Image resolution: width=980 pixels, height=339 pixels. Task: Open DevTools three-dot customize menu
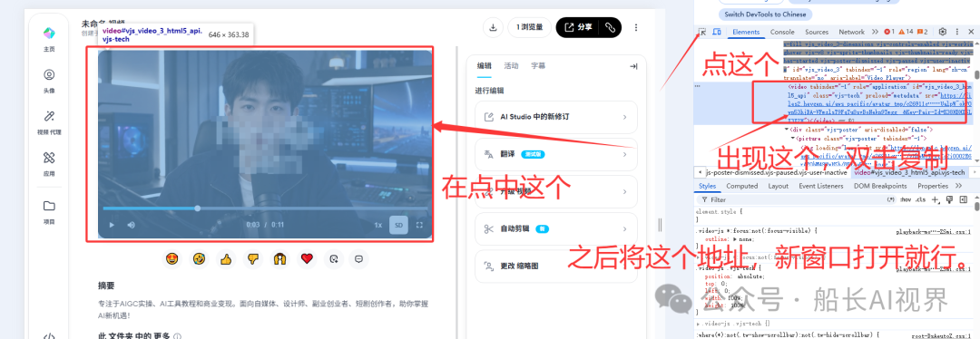click(957, 32)
